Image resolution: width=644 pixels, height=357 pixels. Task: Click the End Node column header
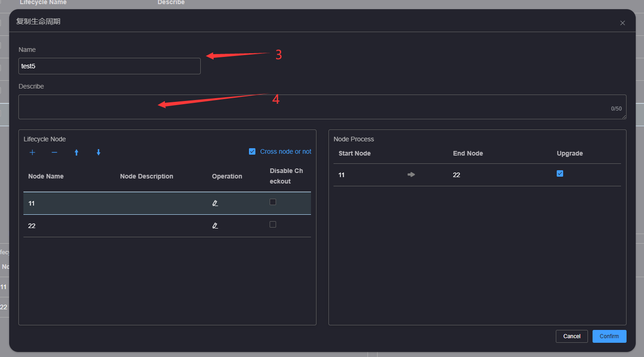coord(468,153)
